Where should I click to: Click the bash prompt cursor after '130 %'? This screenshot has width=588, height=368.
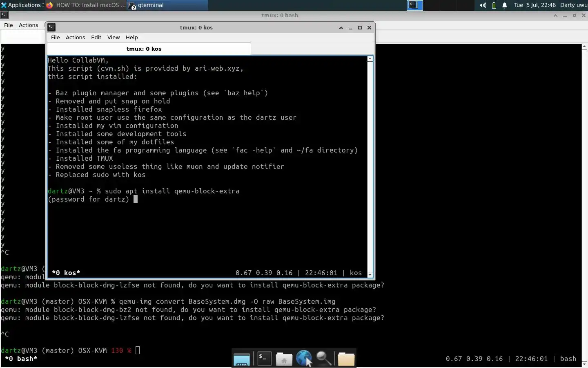tap(138, 350)
